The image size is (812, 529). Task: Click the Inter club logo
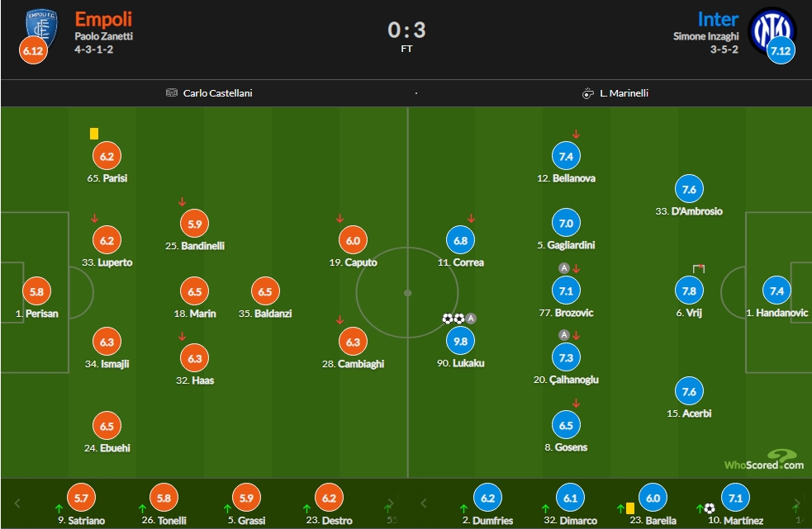point(772,30)
